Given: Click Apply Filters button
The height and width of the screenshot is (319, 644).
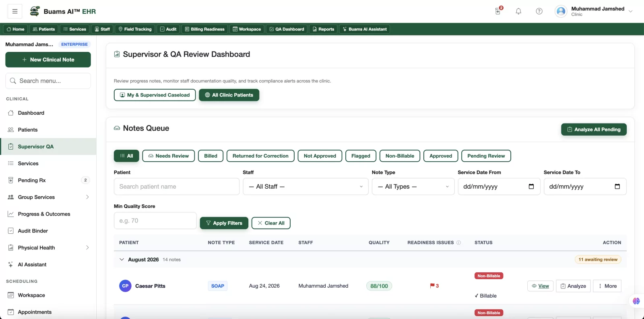Looking at the screenshot, I should click(x=224, y=223).
